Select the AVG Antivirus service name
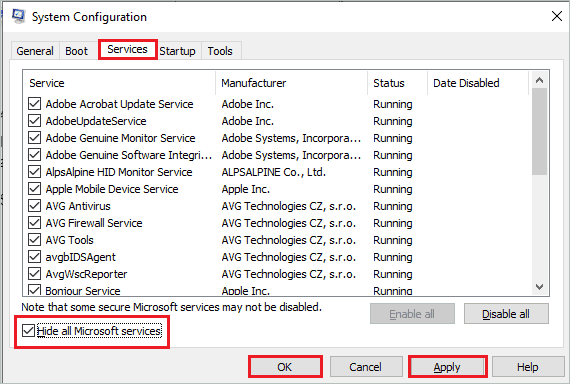Viewport: 570px width, 384px height. coord(78,206)
